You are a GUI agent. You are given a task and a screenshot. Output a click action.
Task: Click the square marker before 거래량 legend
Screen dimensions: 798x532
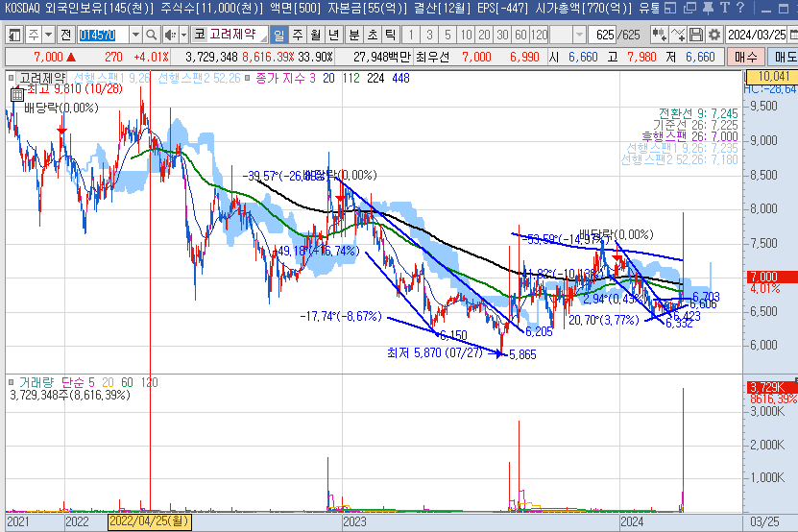(12, 382)
